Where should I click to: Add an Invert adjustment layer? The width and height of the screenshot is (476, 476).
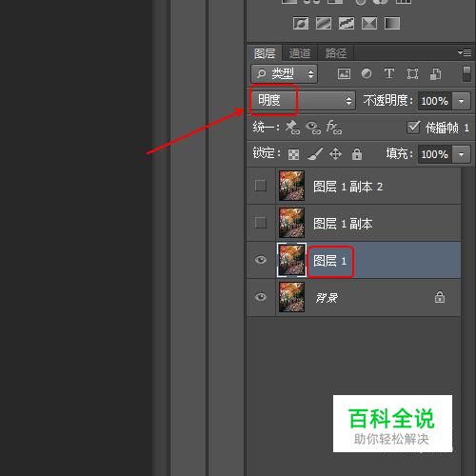[301, 24]
